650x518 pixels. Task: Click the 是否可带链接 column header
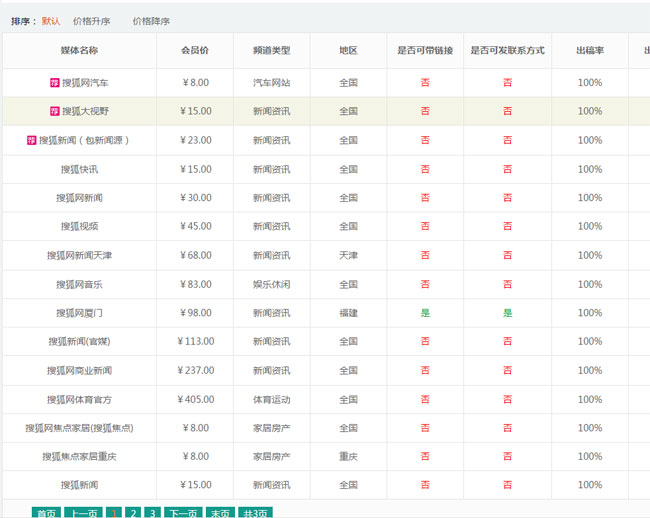click(425, 51)
